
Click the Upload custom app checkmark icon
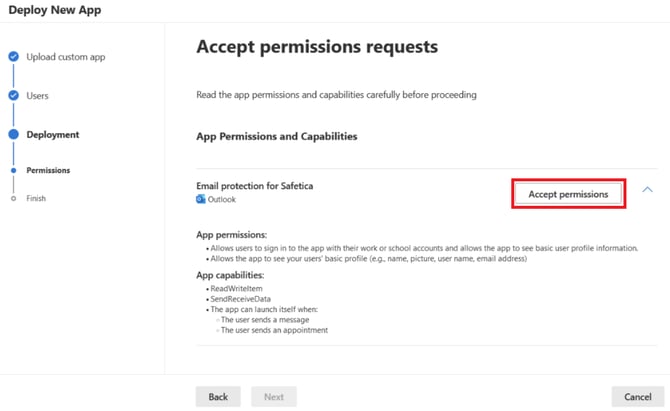pos(13,57)
